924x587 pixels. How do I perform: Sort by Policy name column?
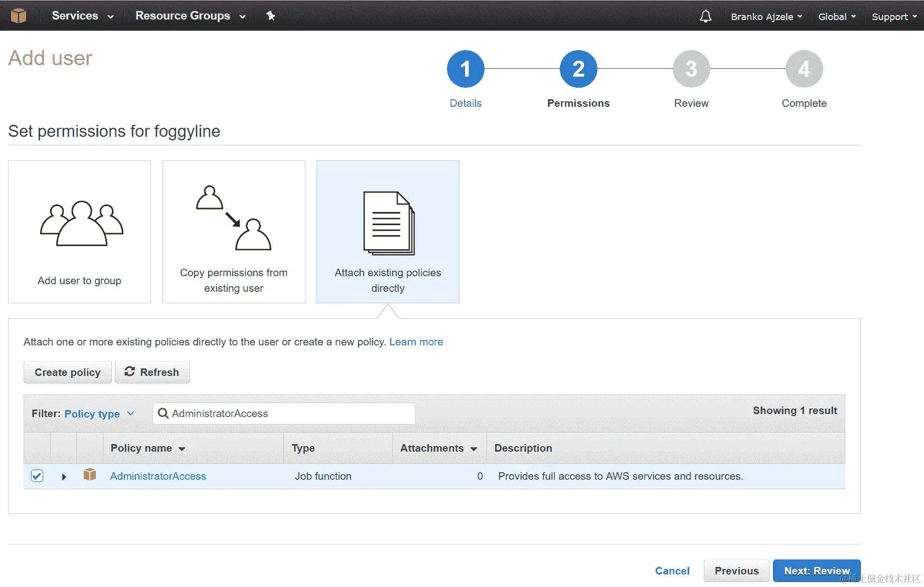[x=148, y=448]
